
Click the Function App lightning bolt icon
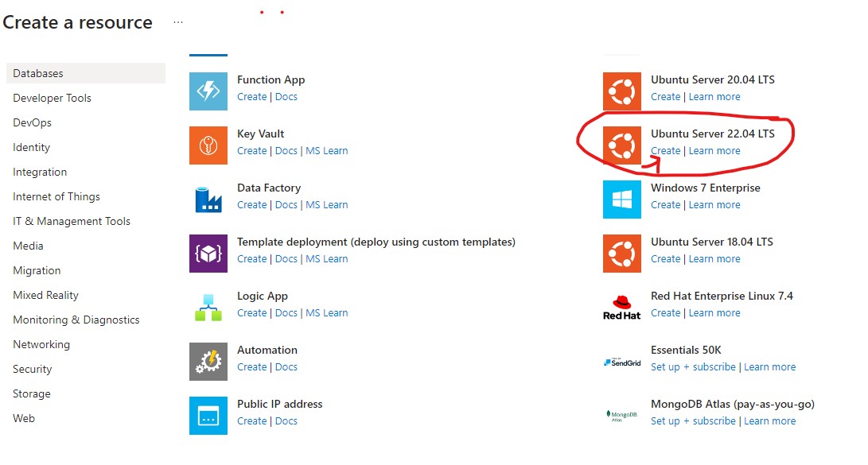[208, 91]
